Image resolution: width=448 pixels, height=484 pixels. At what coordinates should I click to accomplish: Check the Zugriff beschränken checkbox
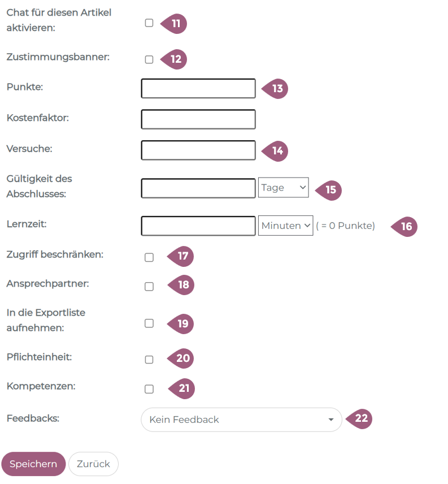(x=149, y=258)
